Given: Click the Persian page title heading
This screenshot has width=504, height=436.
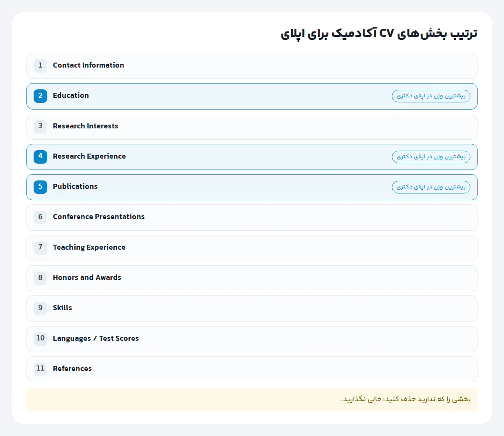Looking at the screenshot, I should coord(379,34).
